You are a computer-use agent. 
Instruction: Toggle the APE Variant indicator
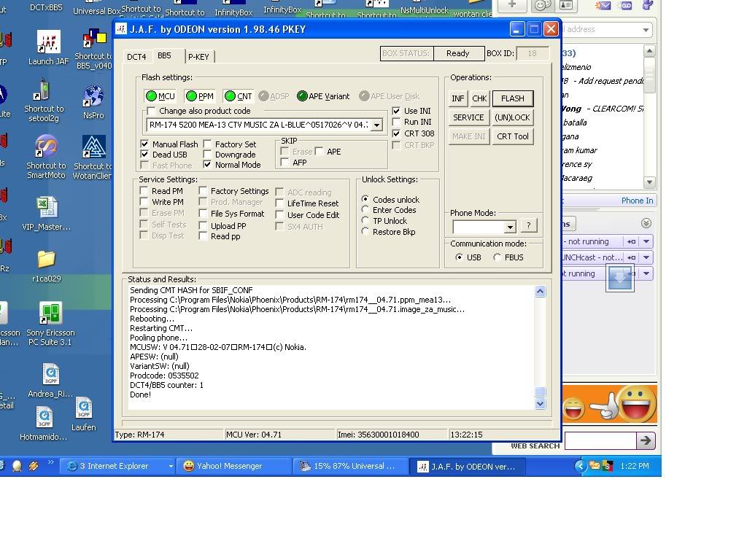[x=323, y=96]
